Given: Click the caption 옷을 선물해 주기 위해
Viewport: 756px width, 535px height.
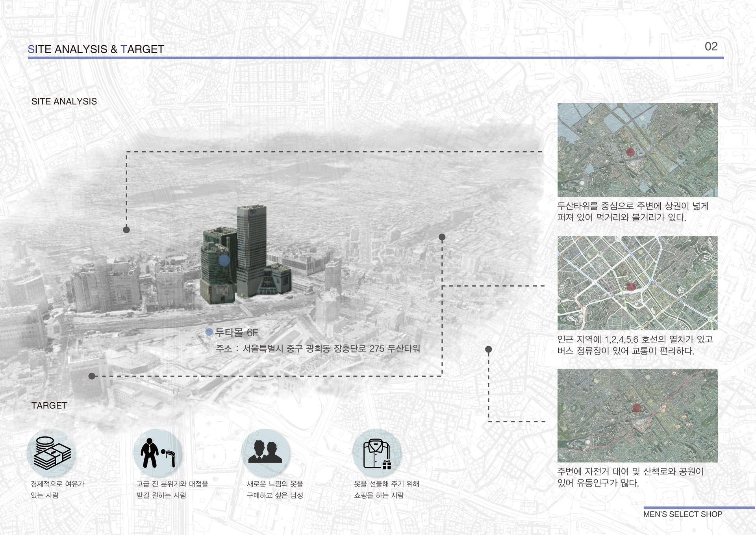Looking at the screenshot, I should pyautogui.click(x=387, y=484).
